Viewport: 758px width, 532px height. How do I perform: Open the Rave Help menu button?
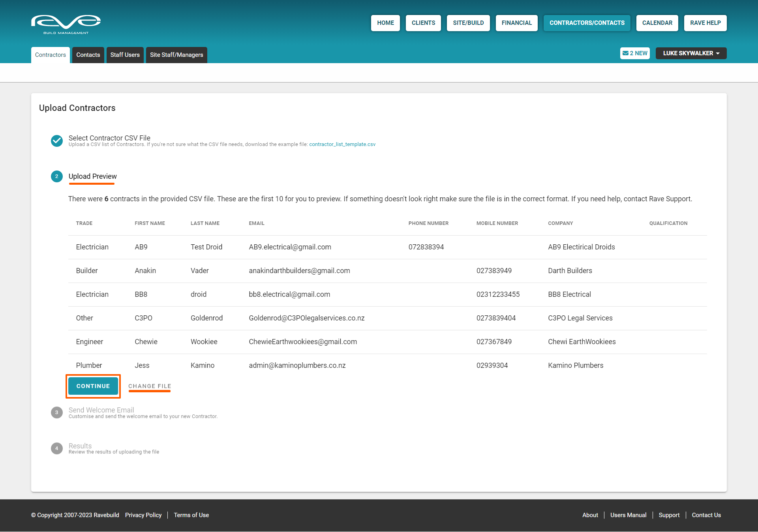click(x=705, y=23)
